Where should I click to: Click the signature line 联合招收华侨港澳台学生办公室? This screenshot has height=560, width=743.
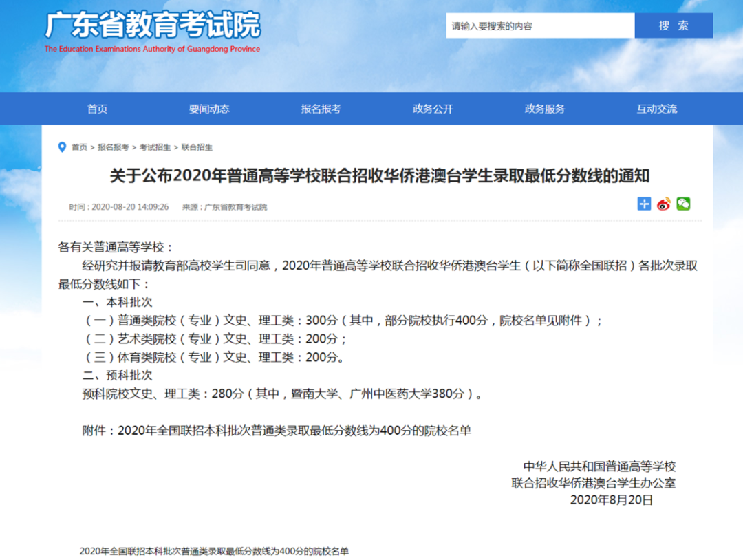coord(594,483)
